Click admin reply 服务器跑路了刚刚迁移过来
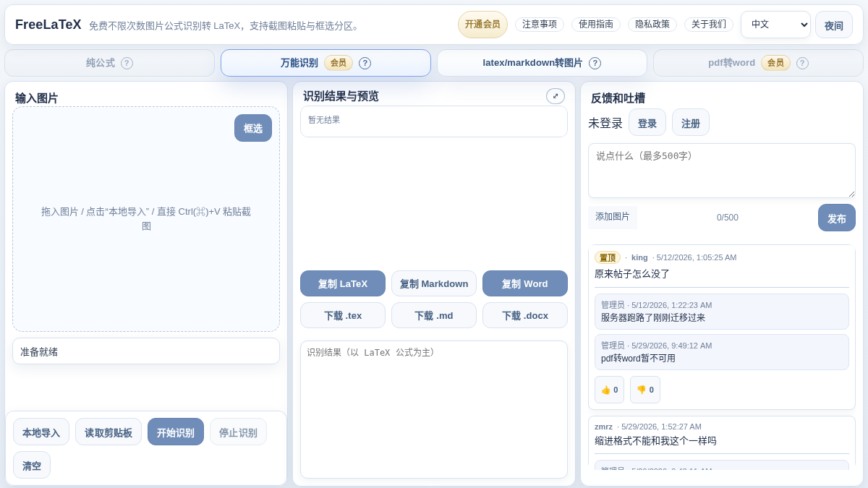Image resolution: width=868 pixels, height=488 pixels. [653, 317]
